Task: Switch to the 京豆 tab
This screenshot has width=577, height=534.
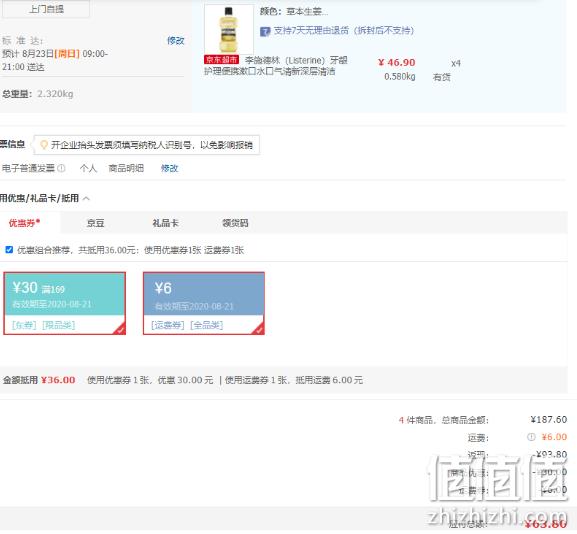Action: [95, 223]
